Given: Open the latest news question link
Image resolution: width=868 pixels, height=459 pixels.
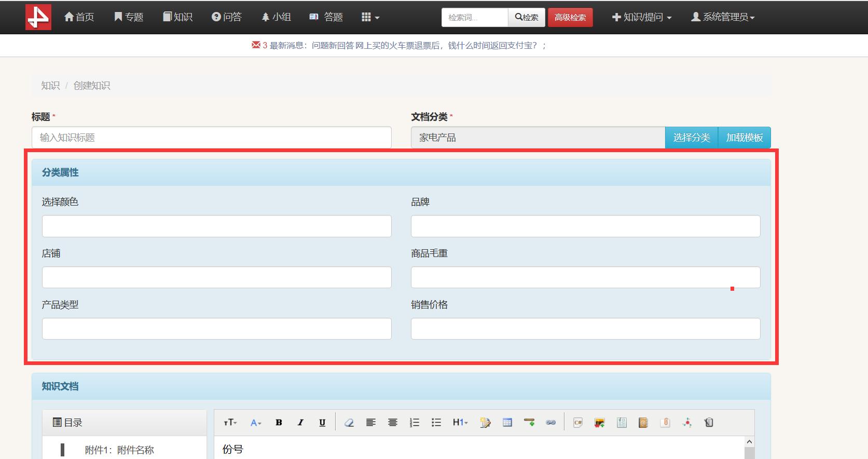Looking at the screenshot, I should click(x=424, y=46).
